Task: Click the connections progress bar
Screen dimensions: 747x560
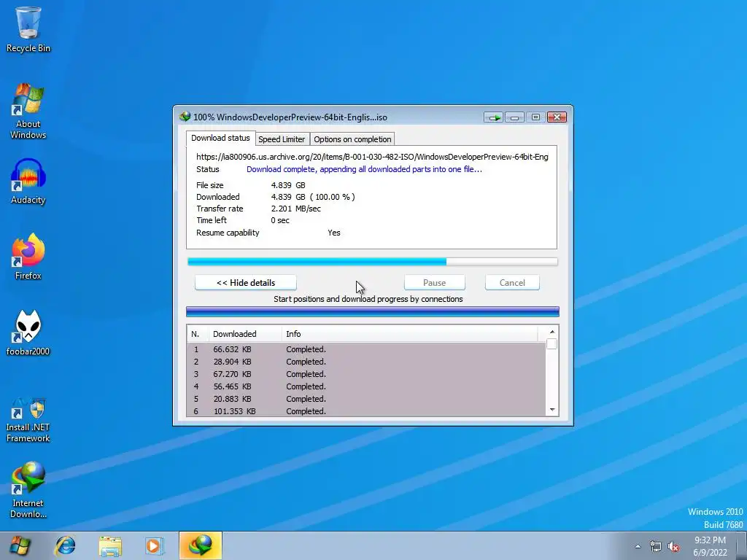Action: (373, 312)
